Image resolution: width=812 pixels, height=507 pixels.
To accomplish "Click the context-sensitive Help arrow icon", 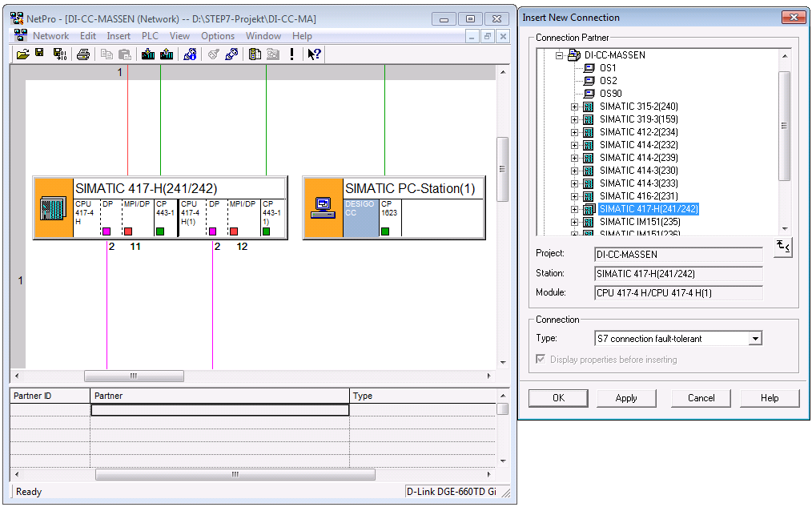I will tap(314, 54).
